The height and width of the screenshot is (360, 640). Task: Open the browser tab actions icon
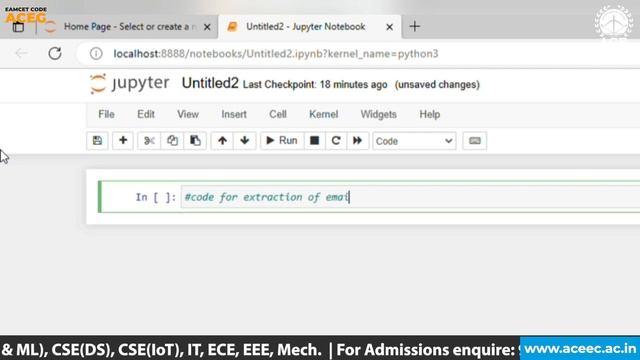(18, 27)
